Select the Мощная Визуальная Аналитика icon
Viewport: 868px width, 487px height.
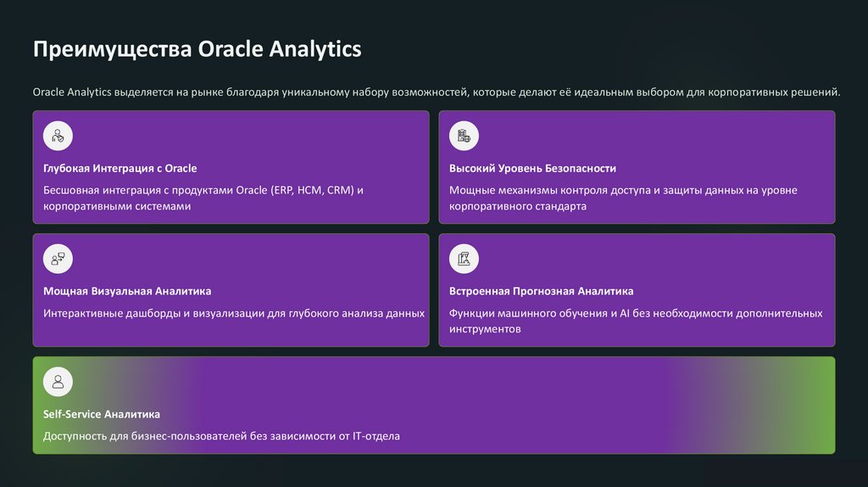click(x=58, y=259)
